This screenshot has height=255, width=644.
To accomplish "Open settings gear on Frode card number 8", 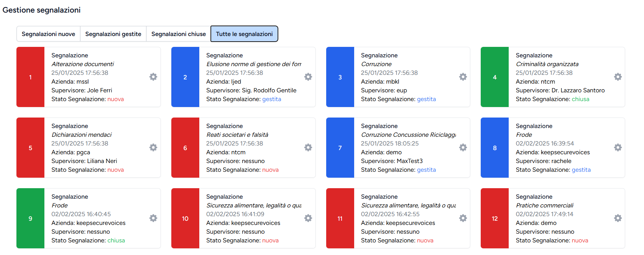I will coord(618,148).
